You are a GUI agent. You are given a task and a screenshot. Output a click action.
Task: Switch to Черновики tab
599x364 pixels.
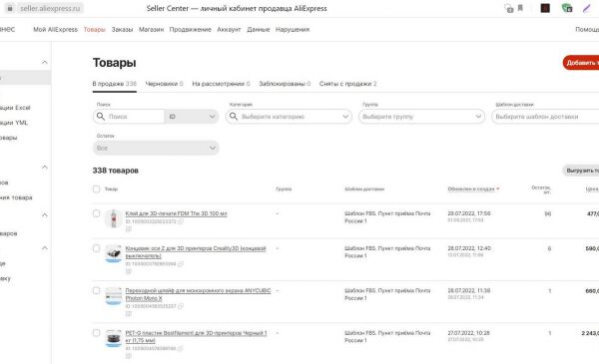pyautogui.click(x=165, y=84)
